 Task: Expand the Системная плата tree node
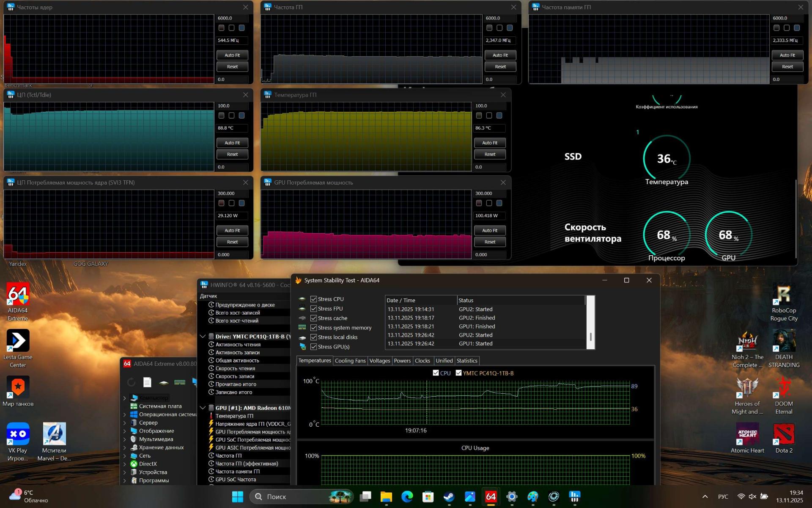[125, 406]
